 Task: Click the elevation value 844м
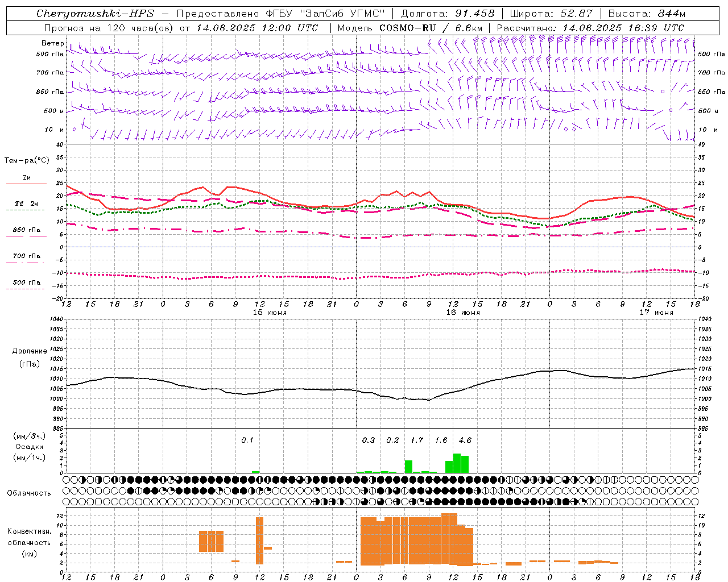click(x=671, y=14)
